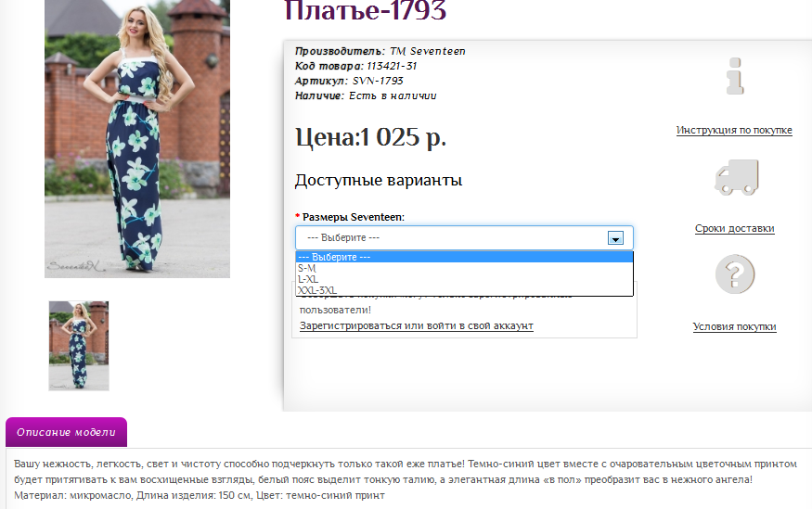812x509 pixels.
Task: Click the question mark icon
Action: tap(735, 274)
